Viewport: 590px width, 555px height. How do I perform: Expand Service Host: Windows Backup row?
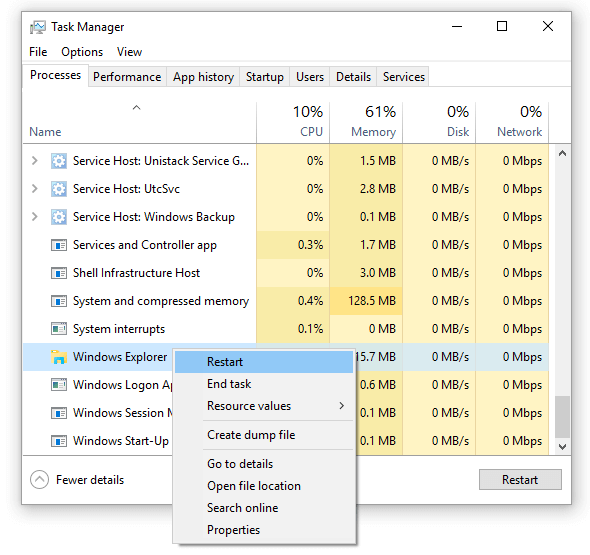pos(35,217)
